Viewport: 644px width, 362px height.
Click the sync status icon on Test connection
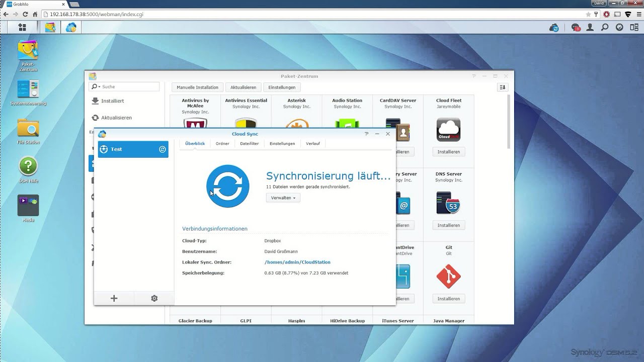[163, 149]
